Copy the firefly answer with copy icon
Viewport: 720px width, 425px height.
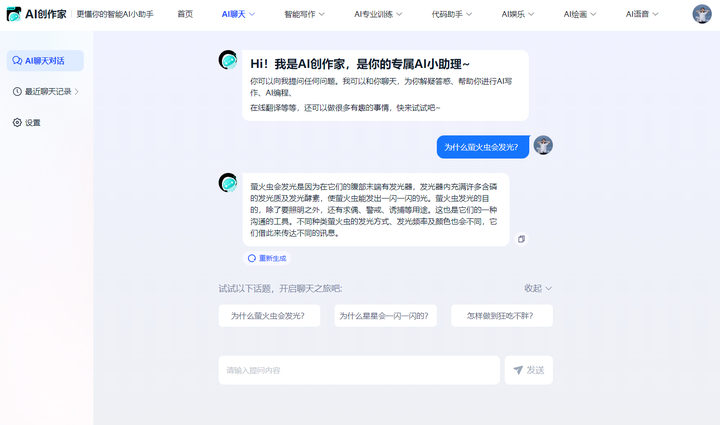pos(521,239)
